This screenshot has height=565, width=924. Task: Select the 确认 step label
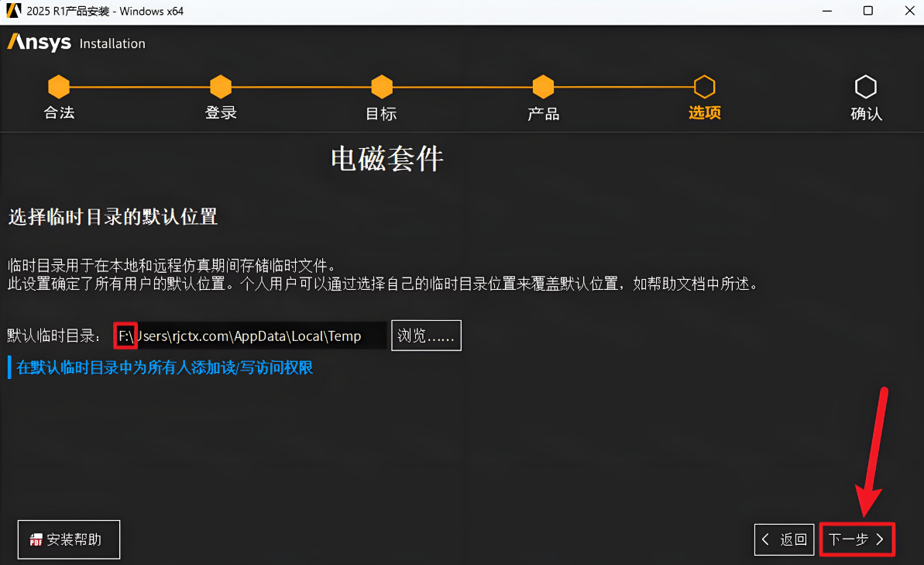click(866, 113)
